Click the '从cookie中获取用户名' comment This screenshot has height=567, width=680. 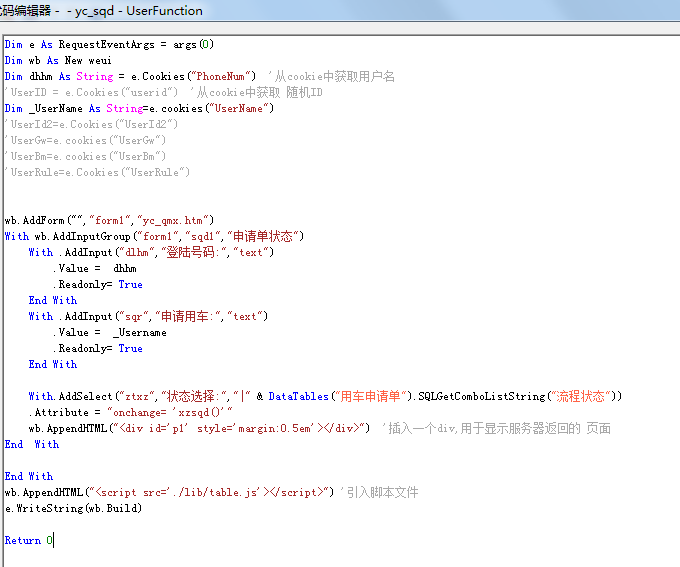(331, 77)
